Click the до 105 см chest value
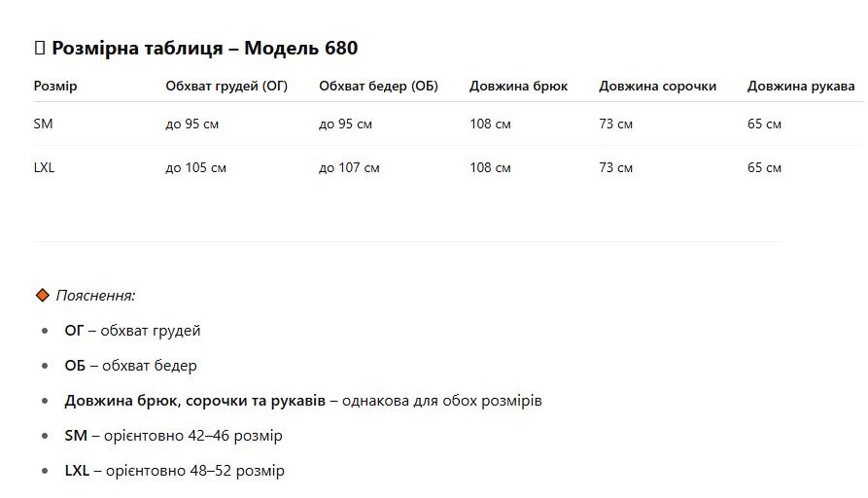The height and width of the screenshot is (498, 868). coord(196,167)
